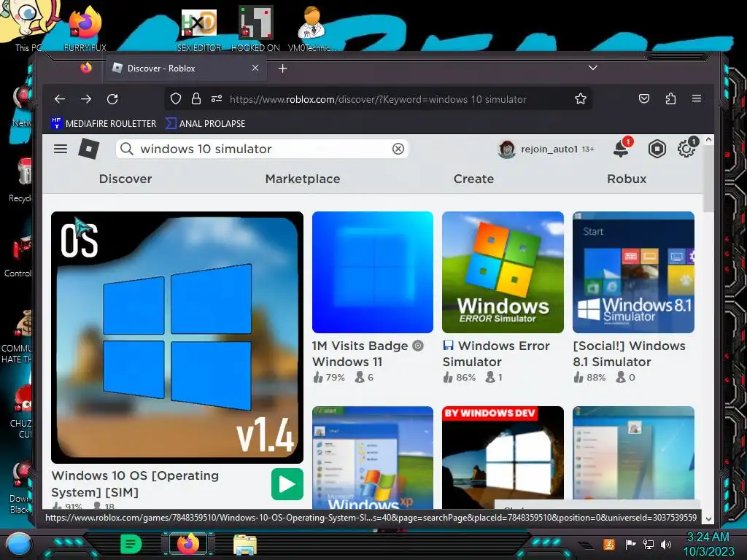Open the Pocket save icon
The height and width of the screenshot is (560, 747).
pyautogui.click(x=644, y=98)
